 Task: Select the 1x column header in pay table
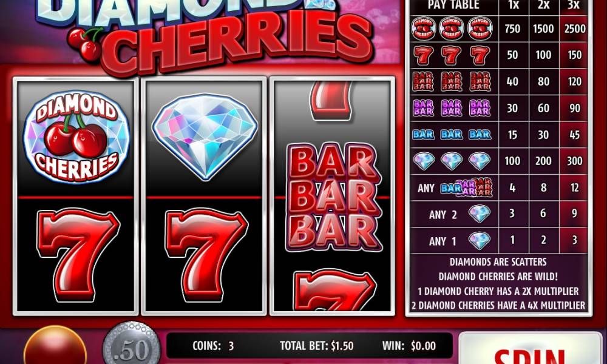[514, 5]
